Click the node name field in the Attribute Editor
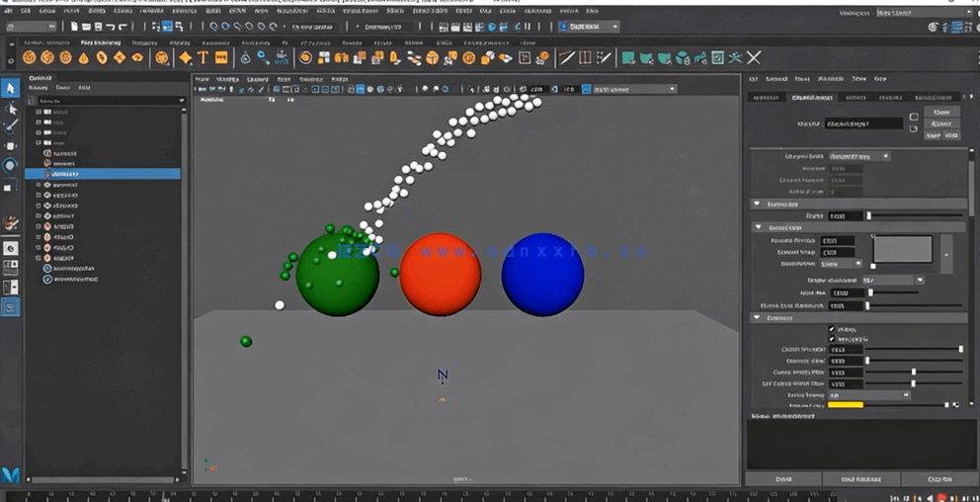 point(863,124)
